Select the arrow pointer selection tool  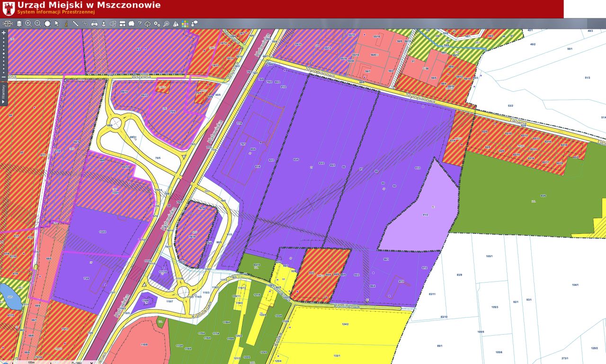[57, 23]
